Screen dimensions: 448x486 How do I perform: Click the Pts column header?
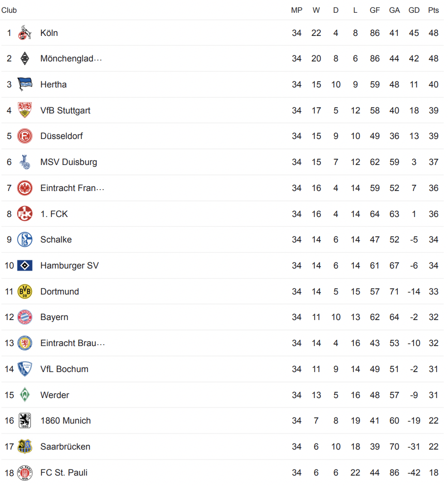[433, 10]
